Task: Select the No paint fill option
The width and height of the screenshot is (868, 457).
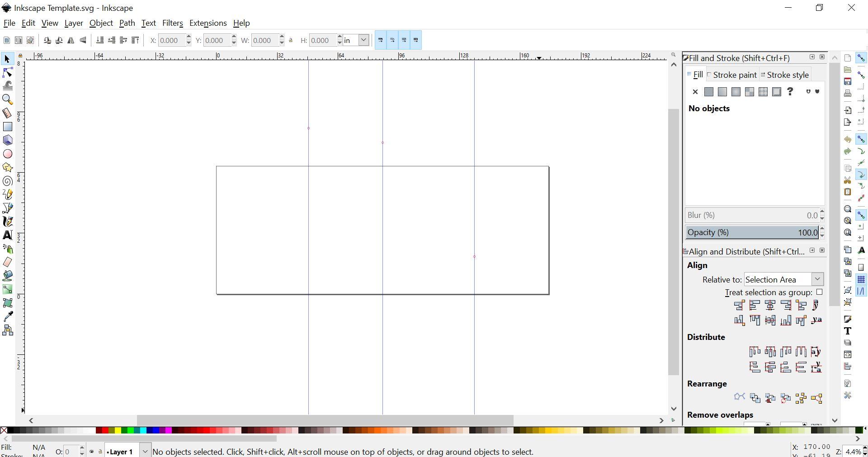Action: tap(695, 92)
